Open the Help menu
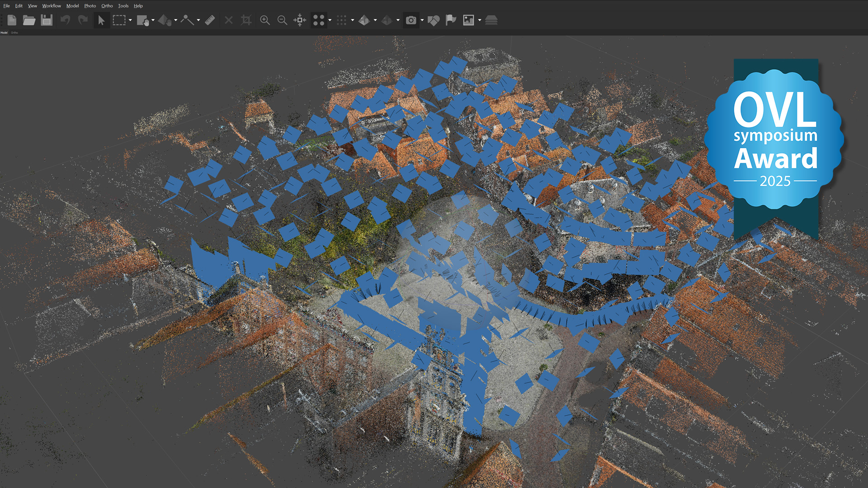Image resolution: width=868 pixels, height=488 pixels. tap(138, 6)
